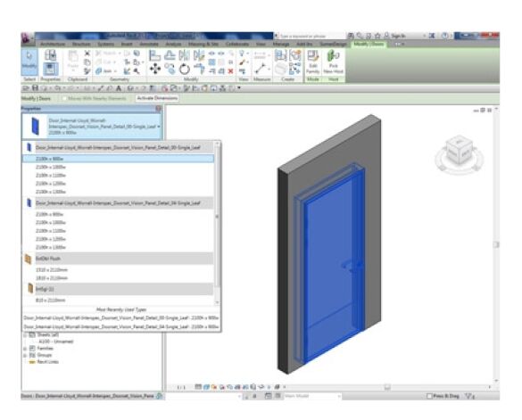Choose 2100h x 1300w under Detail_04 family
Screen dimensions: 522x420
tap(118, 247)
